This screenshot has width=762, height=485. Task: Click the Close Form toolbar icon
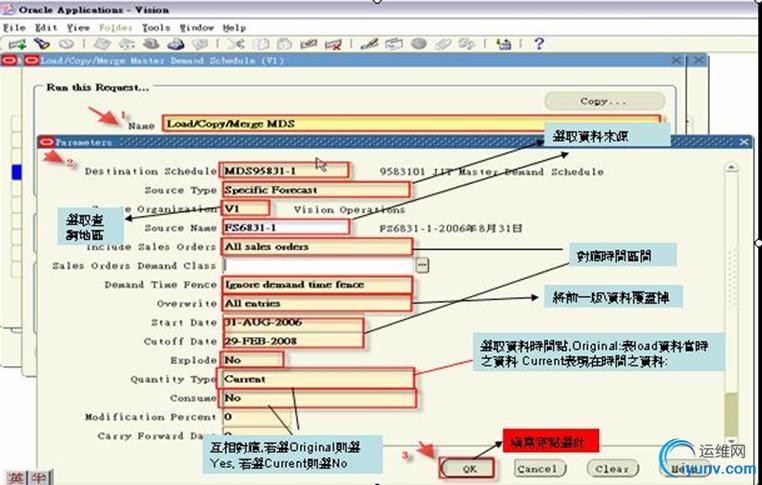[x=200, y=44]
